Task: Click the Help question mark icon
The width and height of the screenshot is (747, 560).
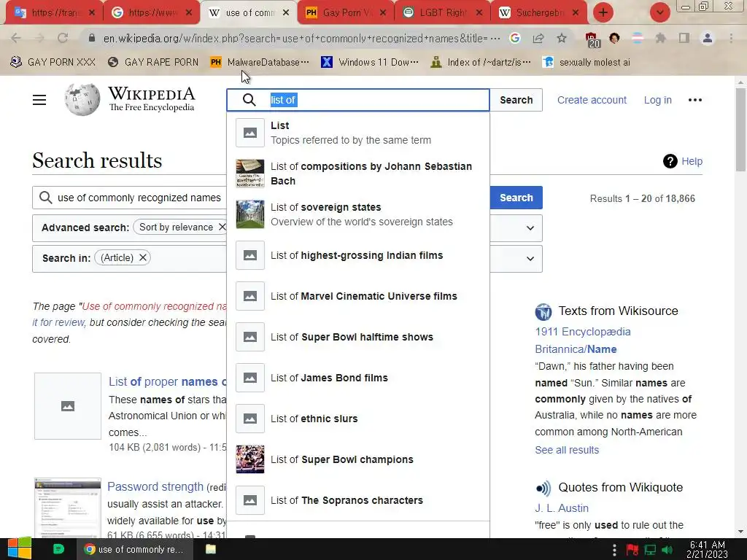Action: click(x=670, y=161)
